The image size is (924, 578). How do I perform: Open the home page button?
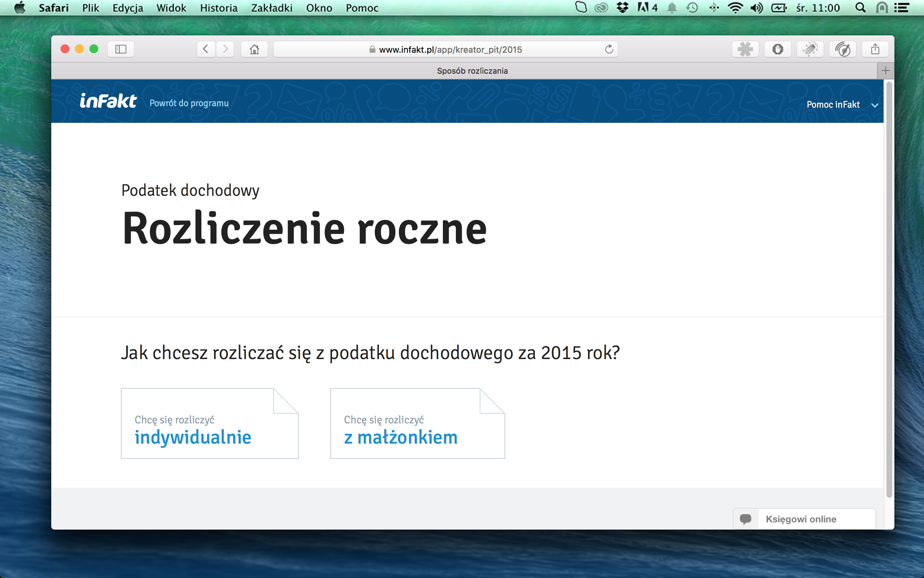pyautogui.click(x=254, y=49)
